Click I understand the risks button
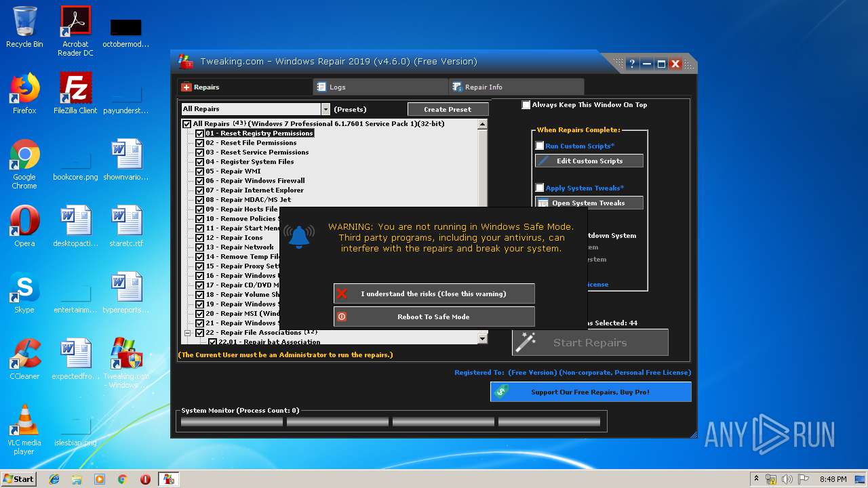This screenshot has width=868, height=488. click(x=434, y=293)
